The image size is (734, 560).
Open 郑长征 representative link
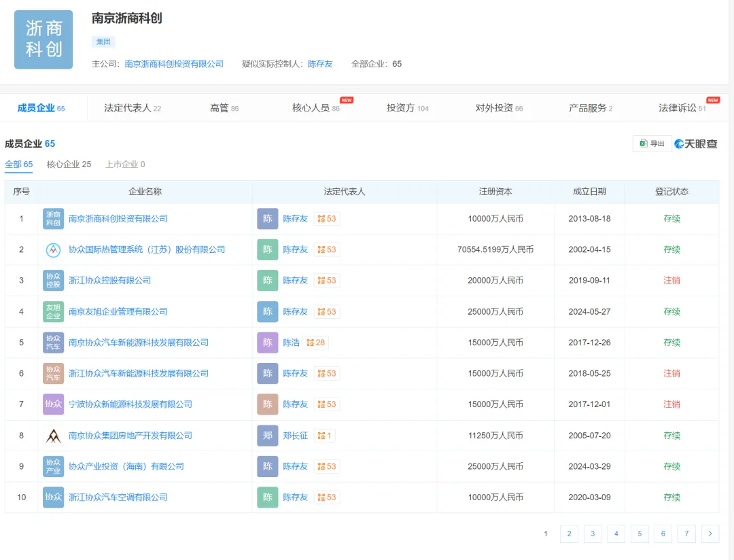[296, 436]
